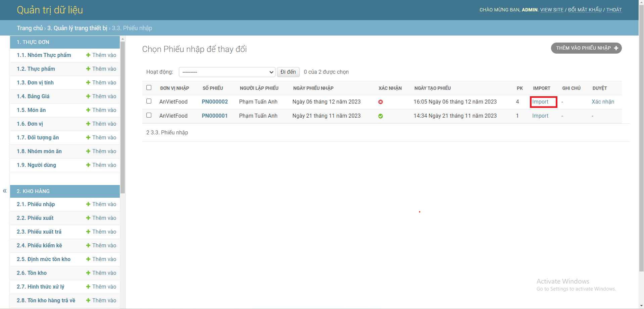Screen dimensions: 644x309
Task: Check the checkbox for row PN000002
Action: tap(149, 101)
